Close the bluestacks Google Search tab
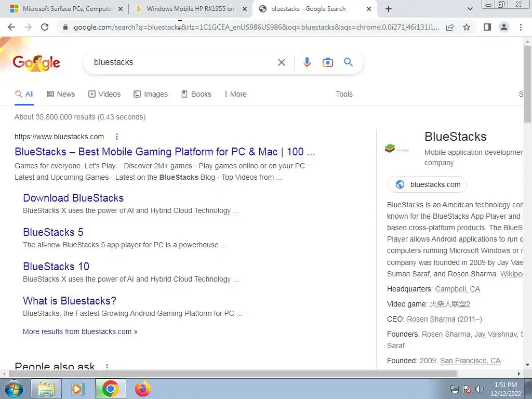 369,9
